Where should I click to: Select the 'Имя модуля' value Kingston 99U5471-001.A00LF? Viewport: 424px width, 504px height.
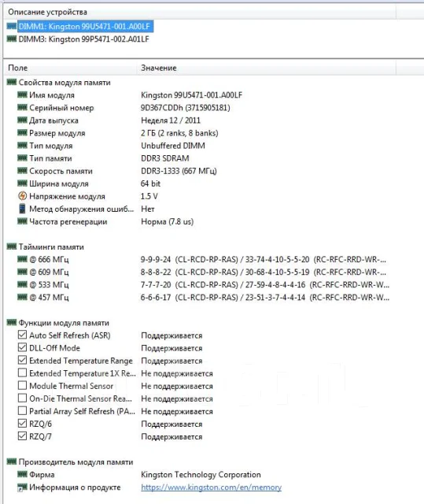coord(192,95)
